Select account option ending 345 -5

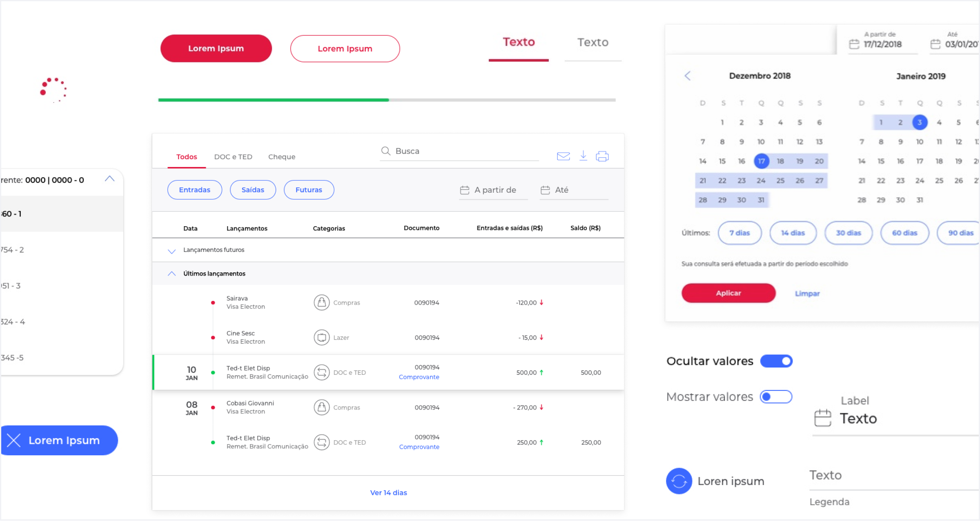(x=62, y=358)
